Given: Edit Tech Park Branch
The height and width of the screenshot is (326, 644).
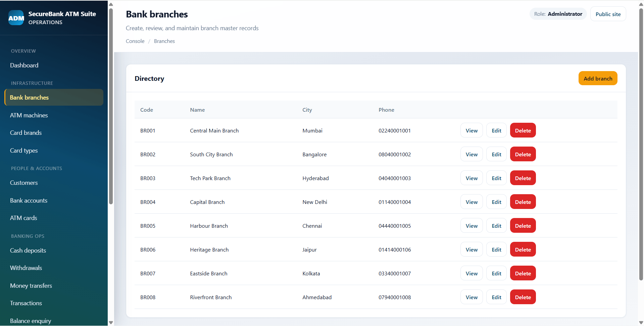Looking at the screenshot, I should click(x=496, y=178).
